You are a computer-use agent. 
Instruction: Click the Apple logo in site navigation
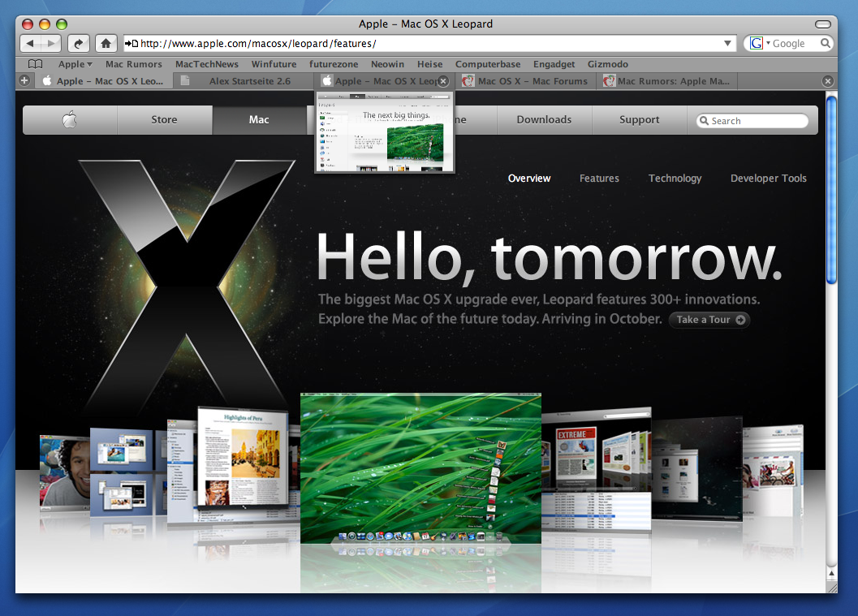(x=70, y=119)
